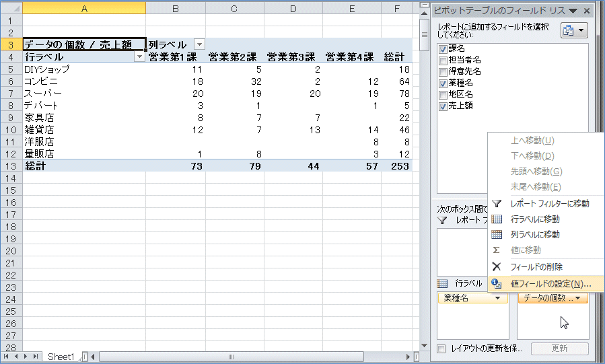Select the コンビニ row label cell

tap(84, 81)
